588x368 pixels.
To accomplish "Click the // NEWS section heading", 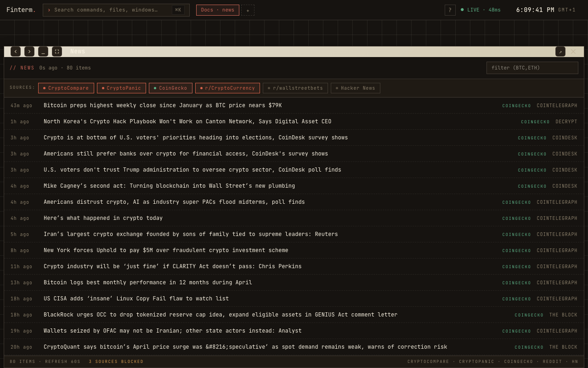I will (22, 68).
